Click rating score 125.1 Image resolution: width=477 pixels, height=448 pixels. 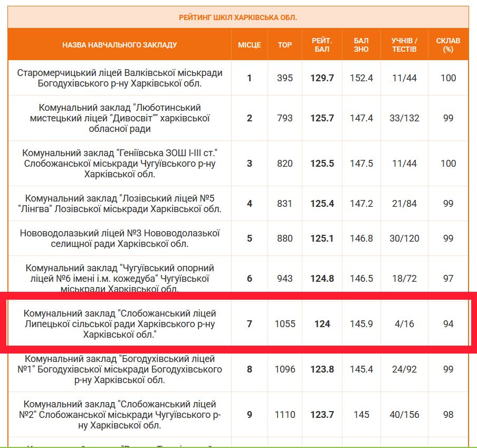[x=322, y=239]
